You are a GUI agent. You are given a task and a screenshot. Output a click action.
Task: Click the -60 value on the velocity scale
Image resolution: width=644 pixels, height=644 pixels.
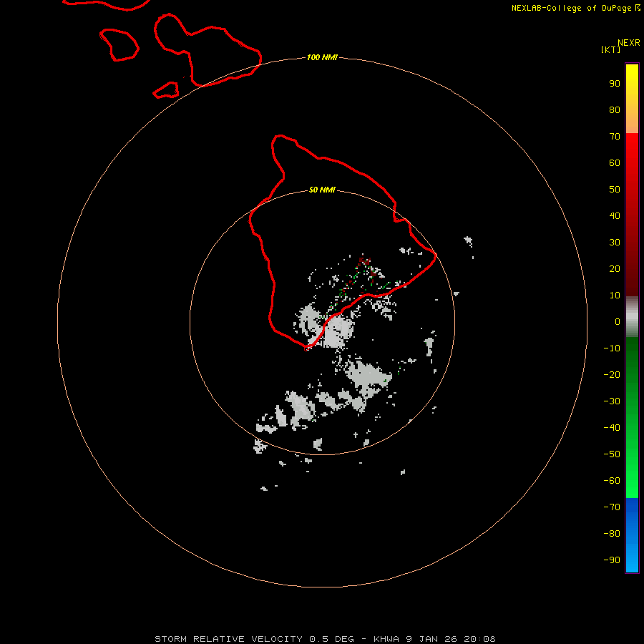(x=612, y=481)
